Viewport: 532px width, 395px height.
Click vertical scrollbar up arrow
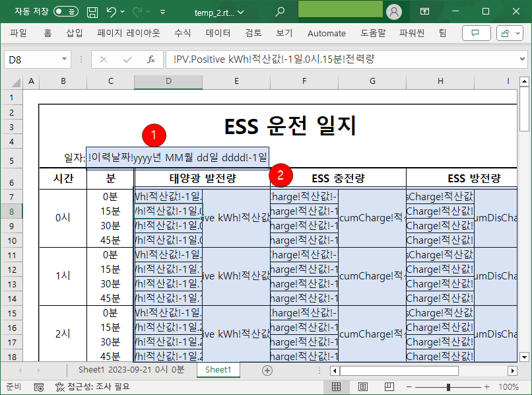[x=524, y=81]
